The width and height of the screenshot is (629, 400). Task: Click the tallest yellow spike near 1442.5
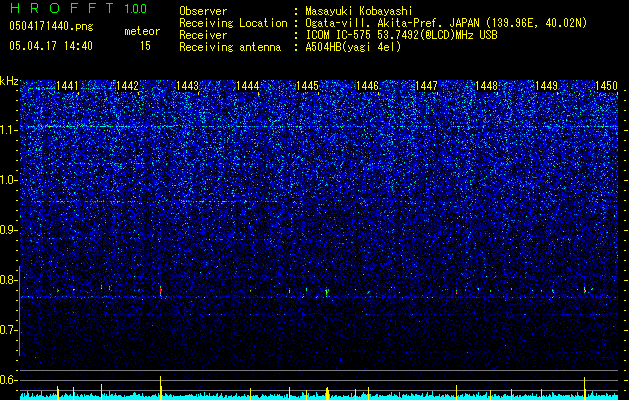160,388
